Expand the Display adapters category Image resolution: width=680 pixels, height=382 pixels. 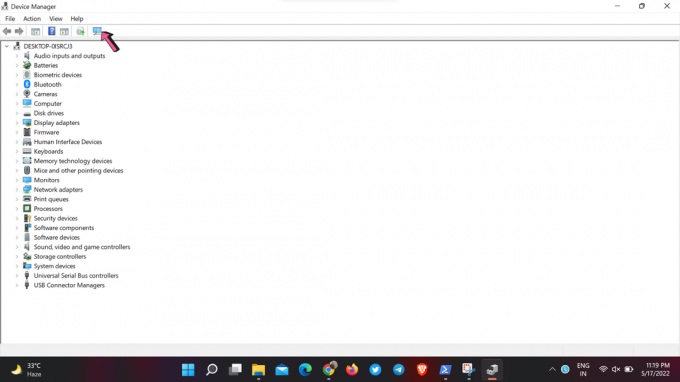click(17, 123)
